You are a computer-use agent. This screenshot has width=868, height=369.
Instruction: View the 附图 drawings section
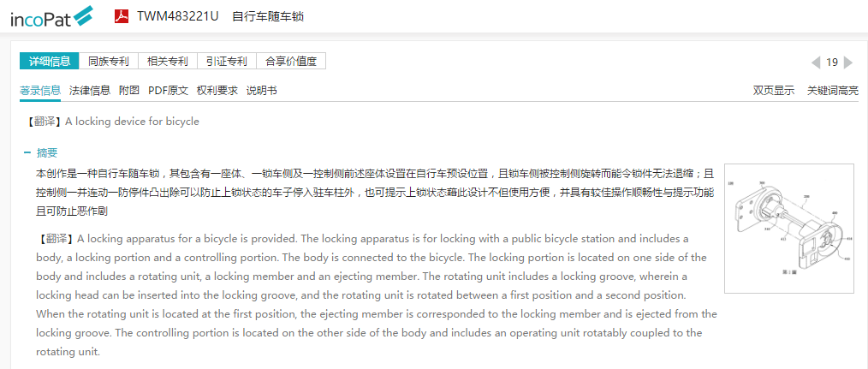click(x=129, y=90)
